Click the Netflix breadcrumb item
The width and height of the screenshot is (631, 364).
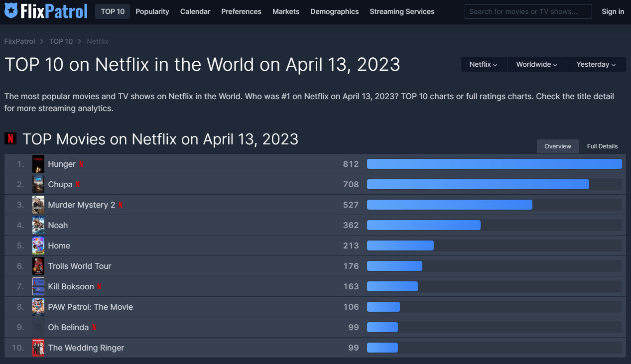[98, 41]
